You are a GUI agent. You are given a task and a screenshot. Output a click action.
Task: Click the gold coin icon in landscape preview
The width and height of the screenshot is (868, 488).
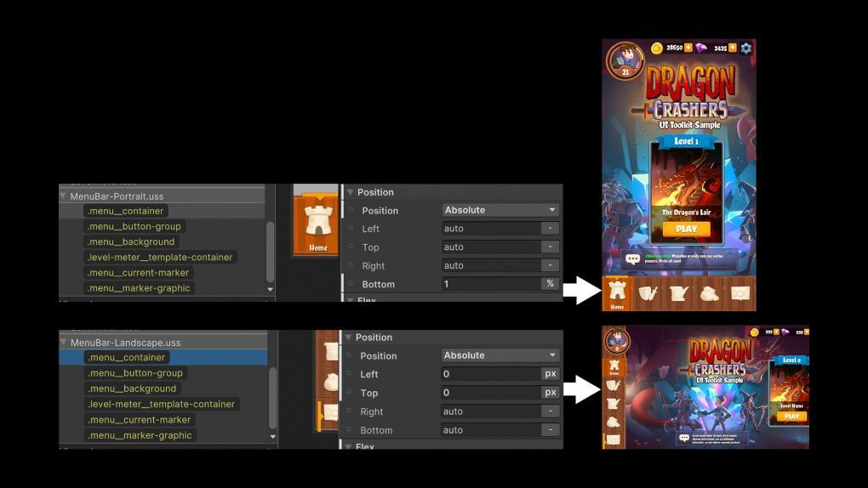coord(754,332)
